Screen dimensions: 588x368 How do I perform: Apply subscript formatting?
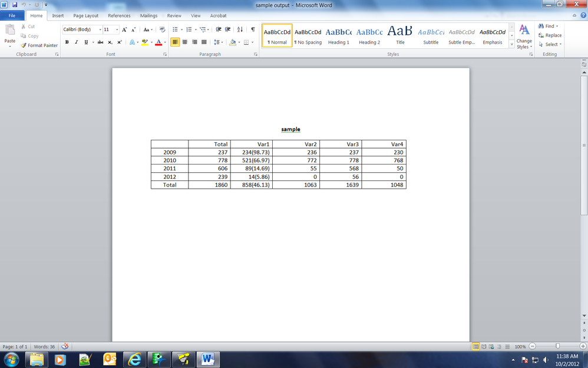pos(110,42)
